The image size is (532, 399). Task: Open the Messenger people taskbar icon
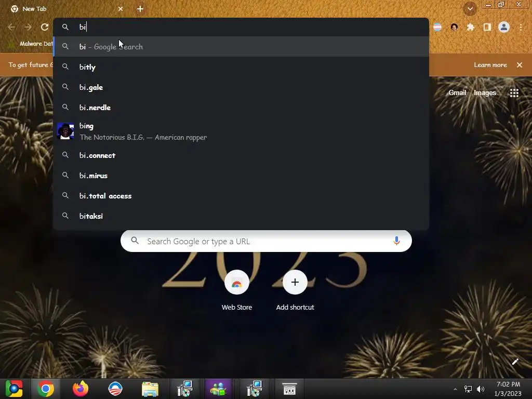[x=218, y=389]
